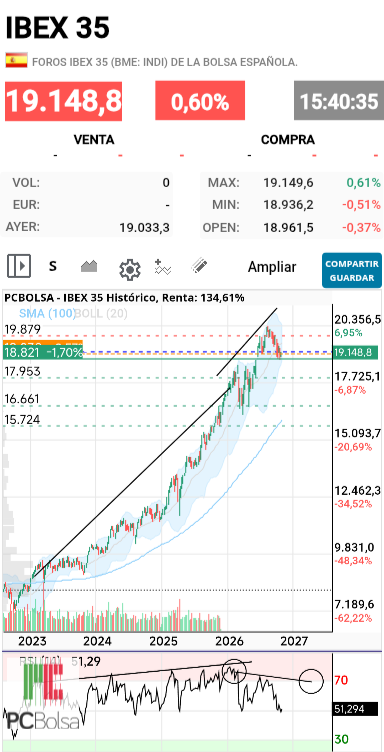Viewport: 384px width, 752px height.
Task: Click the RSI 70 overbought level label
Action: 342,680
